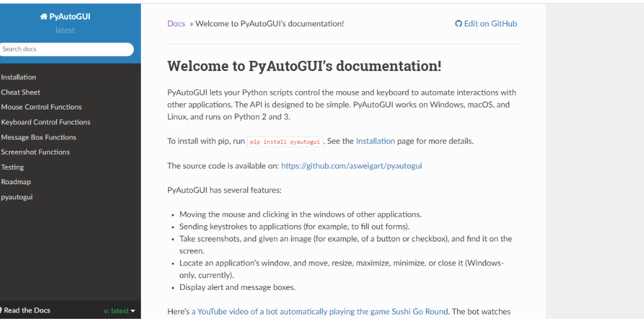Click the Docs breadcrumb link
This screenshot has height=322, width=644.
point(176,24)
